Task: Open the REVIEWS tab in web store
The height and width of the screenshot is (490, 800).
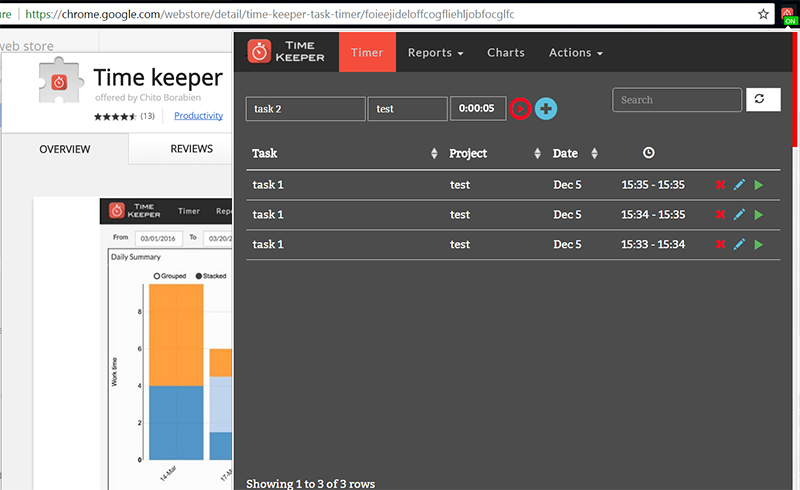Action: [191, 149]
